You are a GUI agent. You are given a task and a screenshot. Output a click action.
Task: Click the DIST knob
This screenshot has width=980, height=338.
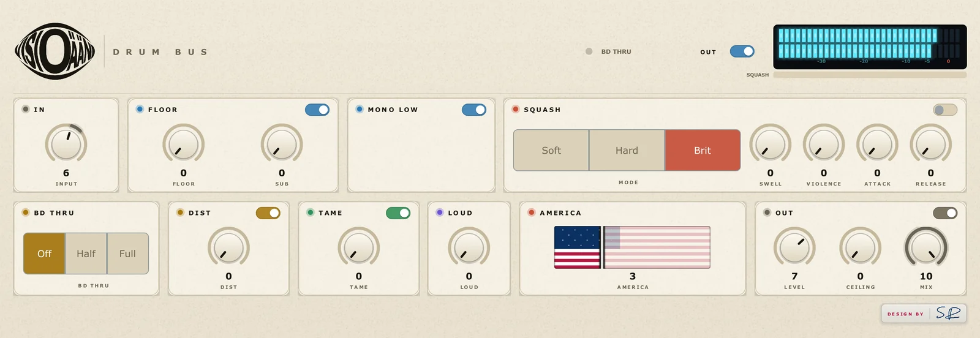[228, 248]
